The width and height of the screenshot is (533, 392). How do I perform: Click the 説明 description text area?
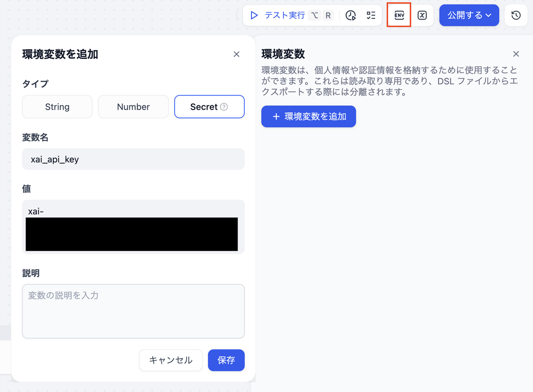click(133, 311)
